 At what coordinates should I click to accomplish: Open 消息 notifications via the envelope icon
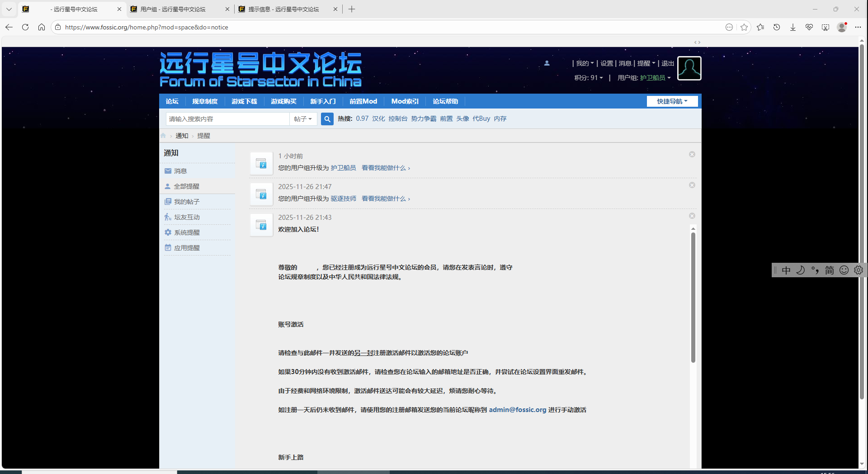point(169,171)
